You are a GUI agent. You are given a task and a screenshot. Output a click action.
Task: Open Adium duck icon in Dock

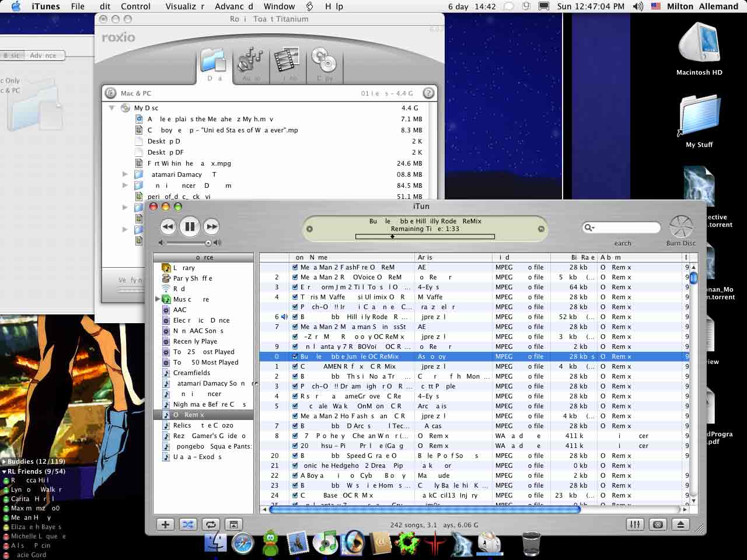(x=270, y=543)
